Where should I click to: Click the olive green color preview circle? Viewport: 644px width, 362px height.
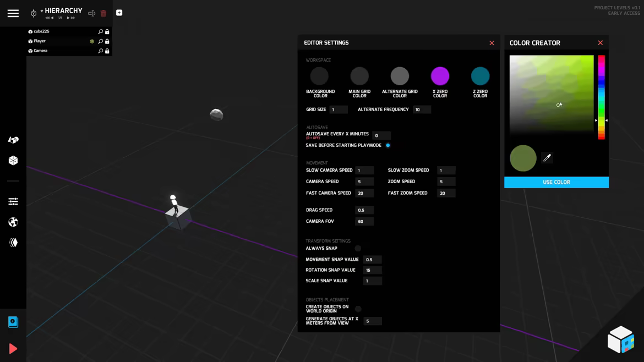[523, 158]
